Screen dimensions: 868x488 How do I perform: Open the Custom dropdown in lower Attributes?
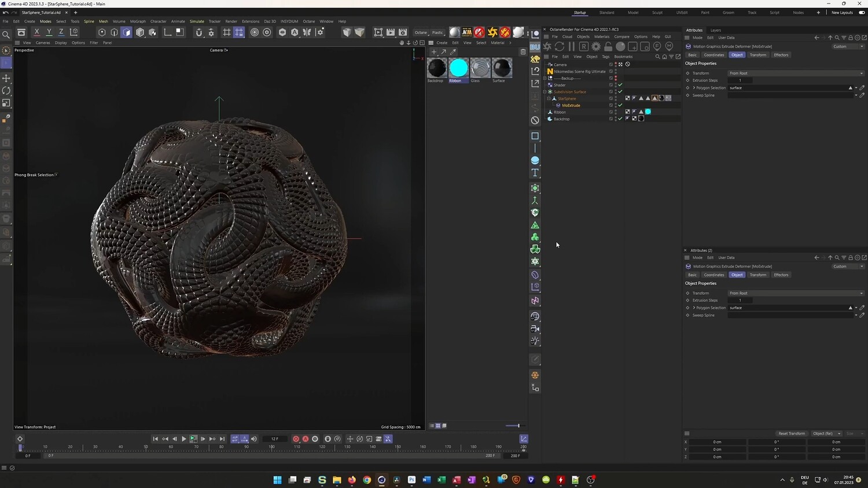coord(848,267)
